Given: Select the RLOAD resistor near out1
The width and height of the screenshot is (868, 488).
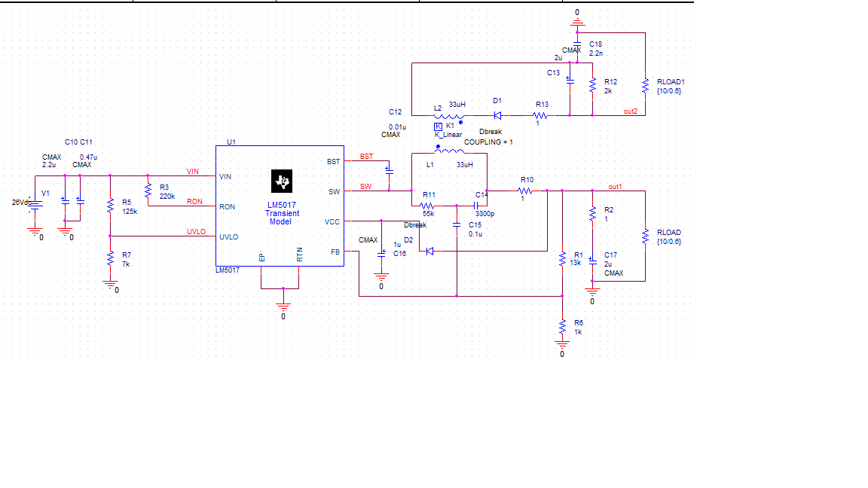Looking at the screenshot, I should pos(645,236).
